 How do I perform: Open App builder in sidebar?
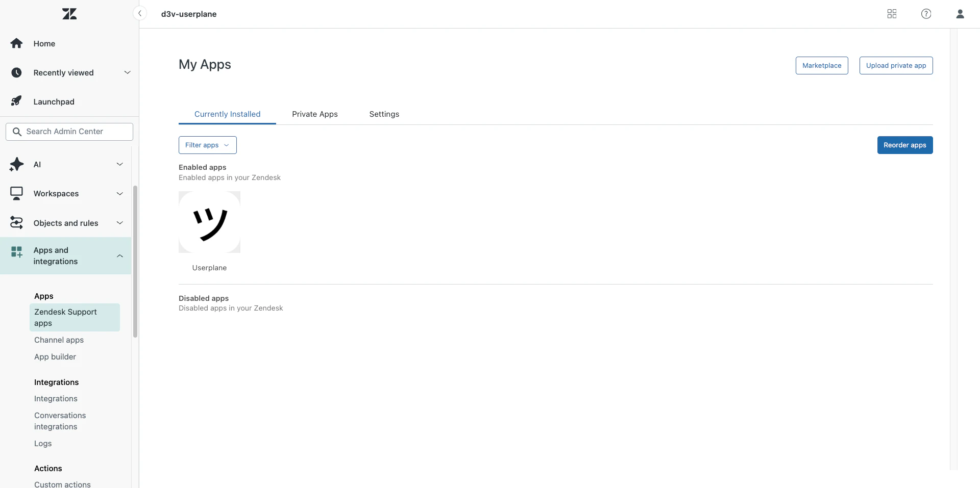[55, 357]
